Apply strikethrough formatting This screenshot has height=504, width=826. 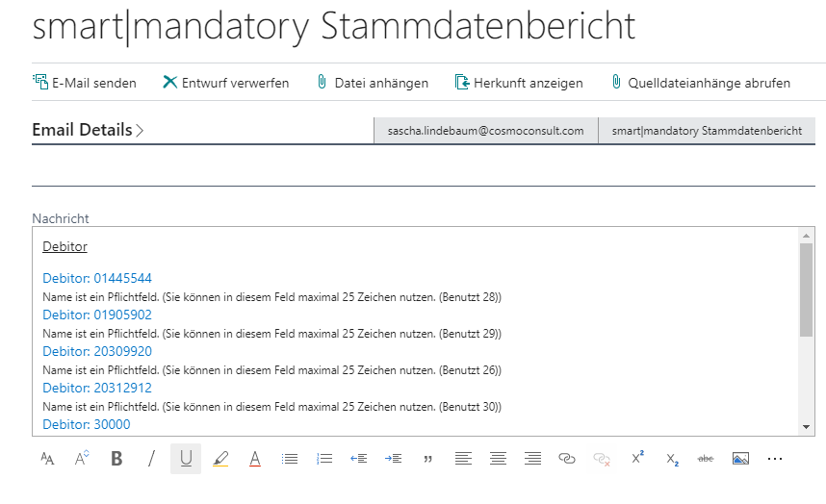tap(706, 459)
